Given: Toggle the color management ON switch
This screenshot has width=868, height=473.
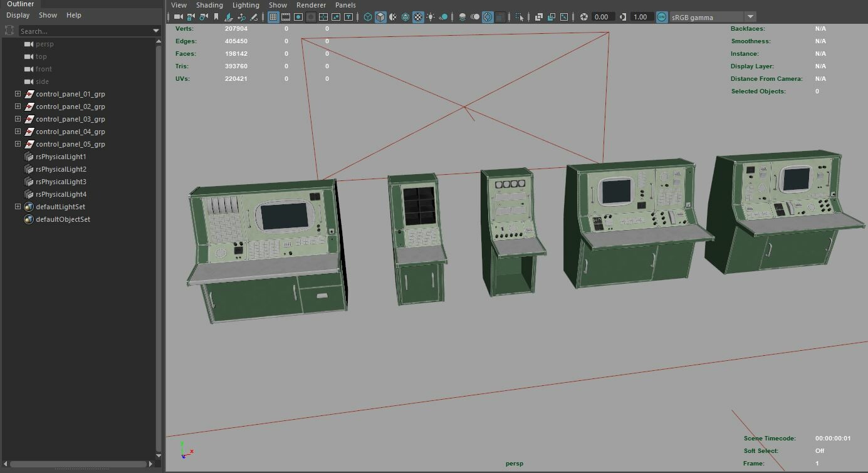Looking at the screenshot, I should 661,17.
